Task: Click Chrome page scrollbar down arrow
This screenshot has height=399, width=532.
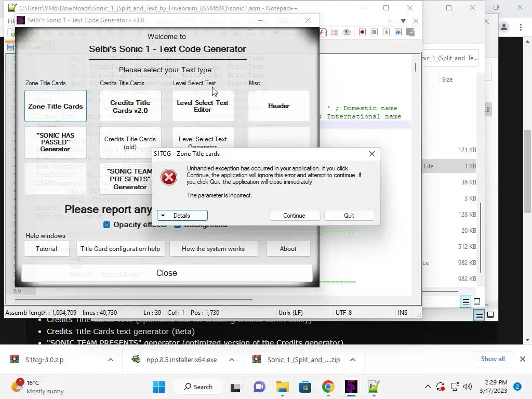Action: [x=528, y=340]
